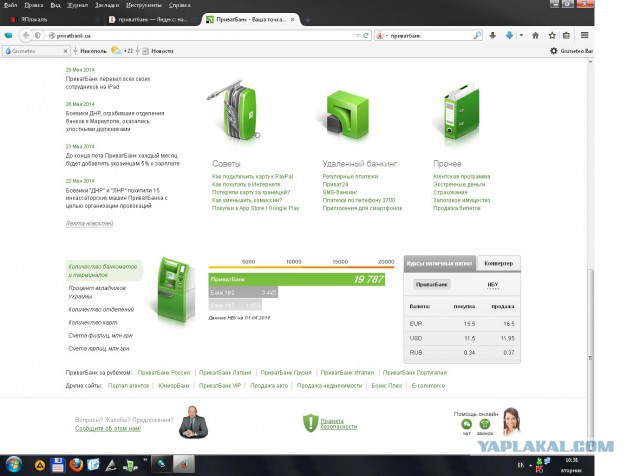
Task: Click the gray Банк №2 chart bar
Action: pyautogui.click(x=243, y=292)
